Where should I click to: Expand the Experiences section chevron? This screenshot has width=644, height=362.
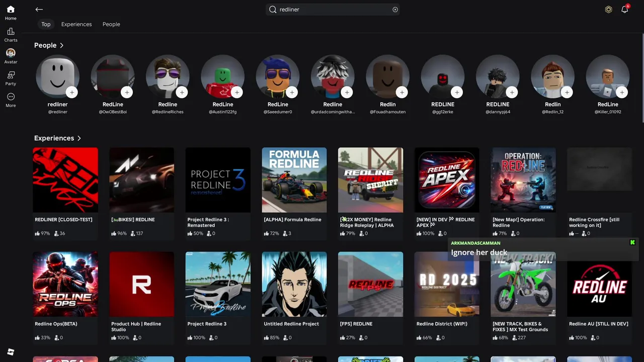(79, 138)
